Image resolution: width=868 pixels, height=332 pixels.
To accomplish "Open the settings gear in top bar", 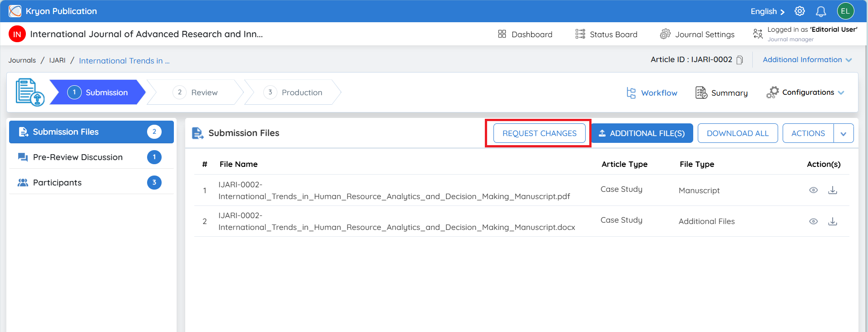I will 799,11.
